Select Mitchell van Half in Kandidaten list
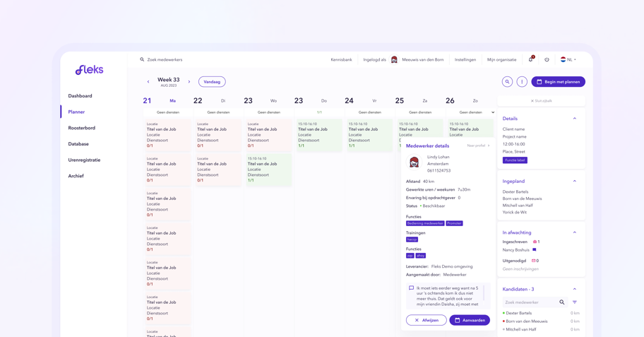The image size is (644, 337). 521,329
